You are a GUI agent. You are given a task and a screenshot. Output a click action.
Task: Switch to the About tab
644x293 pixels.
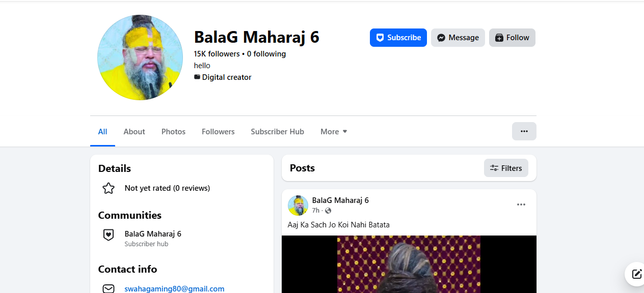(x=134, y=132)
